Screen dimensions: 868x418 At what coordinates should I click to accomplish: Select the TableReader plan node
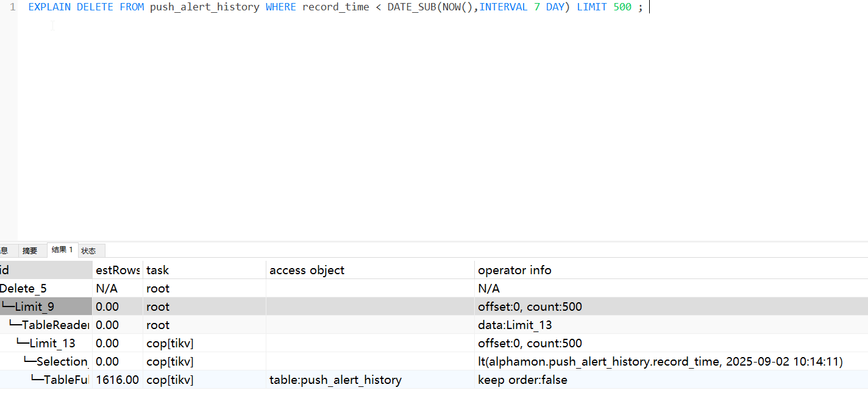click(55, 325)
